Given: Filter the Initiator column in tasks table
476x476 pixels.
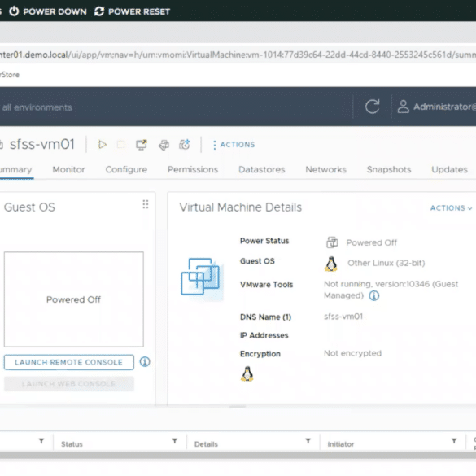Looking at the screenshot, I should click(454, 441).
